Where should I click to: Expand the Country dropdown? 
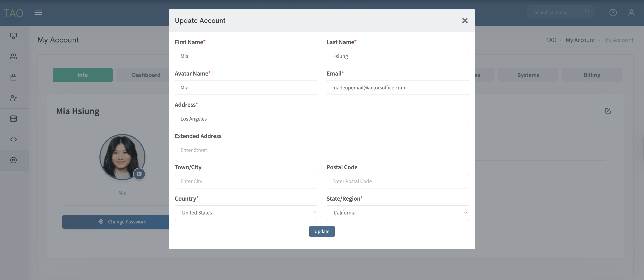pyautogui.click(x=246, y=212)
